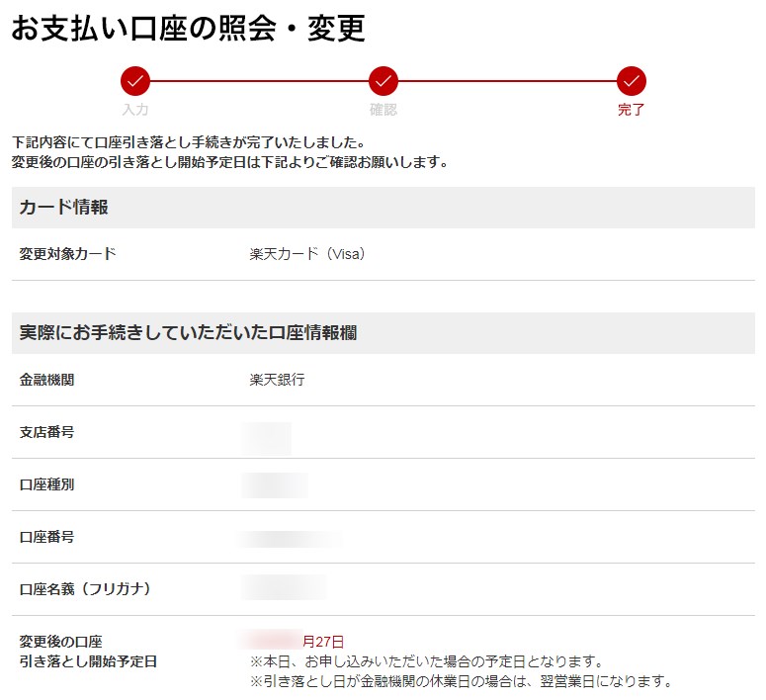This screenshot has width=766, height=700.
Task: Select the 楽天カード(Visa) value
Action: point(307,254)
